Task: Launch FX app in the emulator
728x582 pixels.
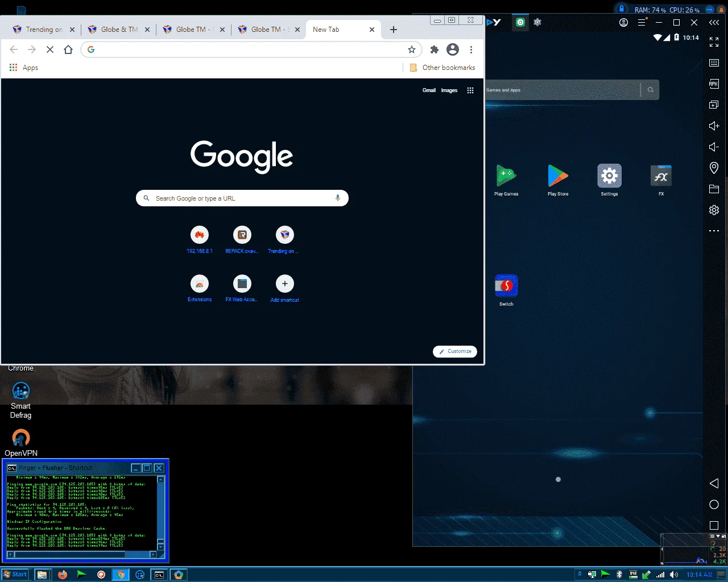Action: [x=661, y=180]
